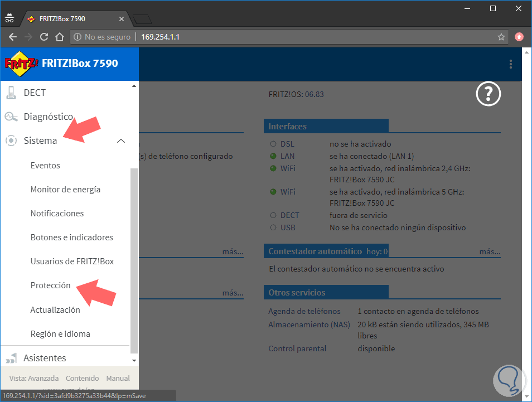Click the DSL interface link
Image resolution: width=532 pixels, height=402 pixels.
tap(287, 144)
